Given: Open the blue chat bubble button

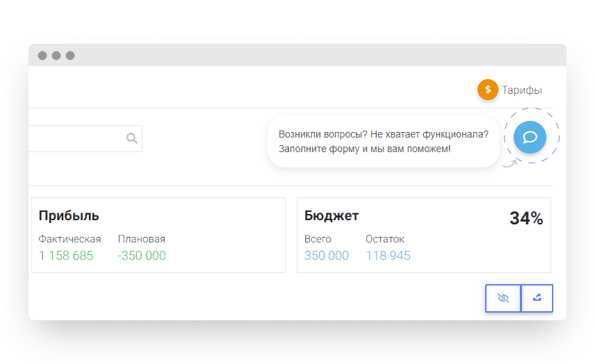Looking at the screenshot, I should coord(530,137).
